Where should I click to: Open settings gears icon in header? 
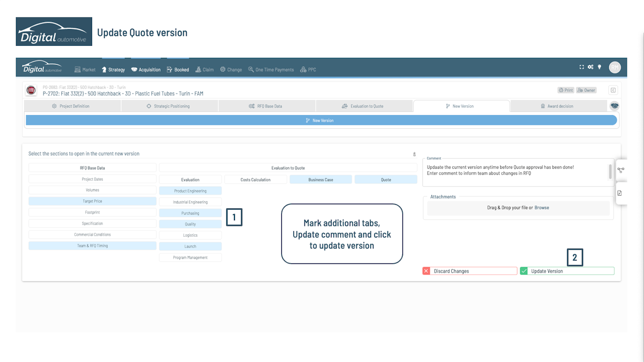591,67
